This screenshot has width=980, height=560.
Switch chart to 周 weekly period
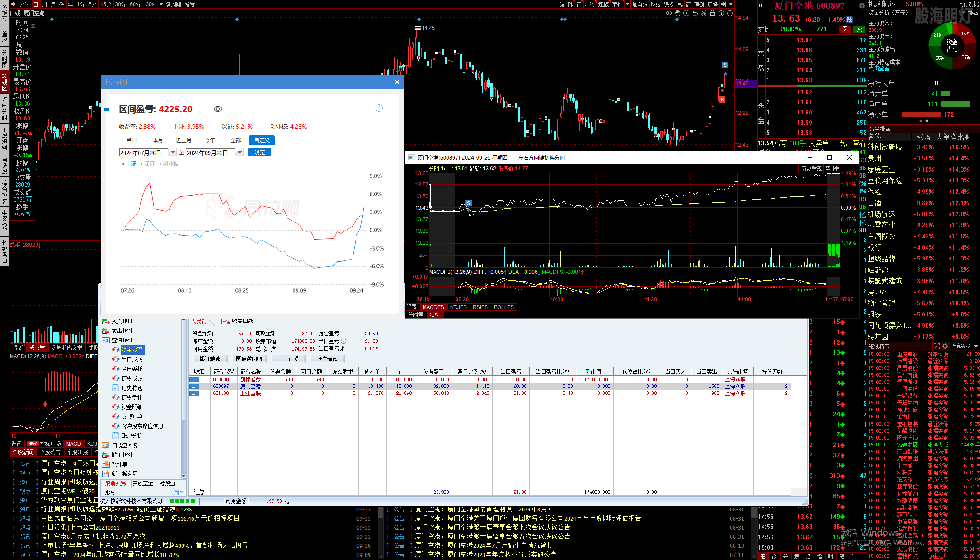(x=45, y=4)
